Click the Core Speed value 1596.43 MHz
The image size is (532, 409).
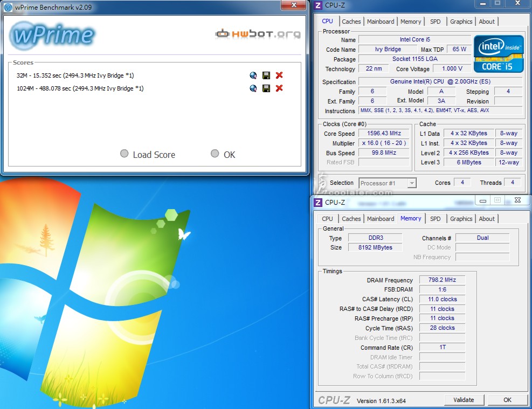(x=384, y=133)
